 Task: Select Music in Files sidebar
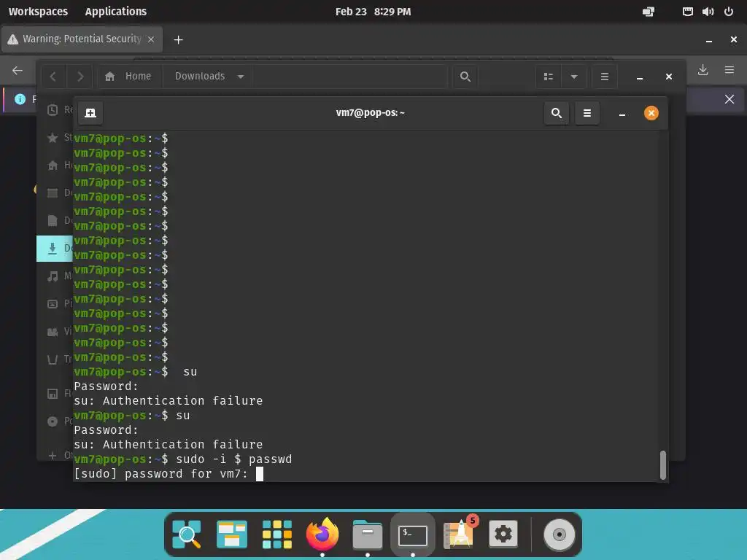coord(55,276)
